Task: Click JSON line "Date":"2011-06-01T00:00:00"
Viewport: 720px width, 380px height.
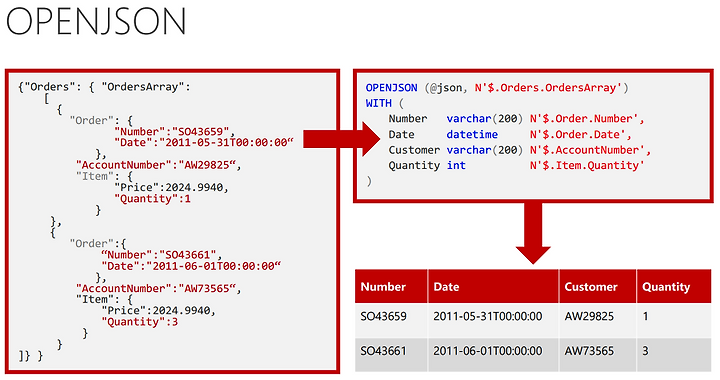Action: [191, 266]
